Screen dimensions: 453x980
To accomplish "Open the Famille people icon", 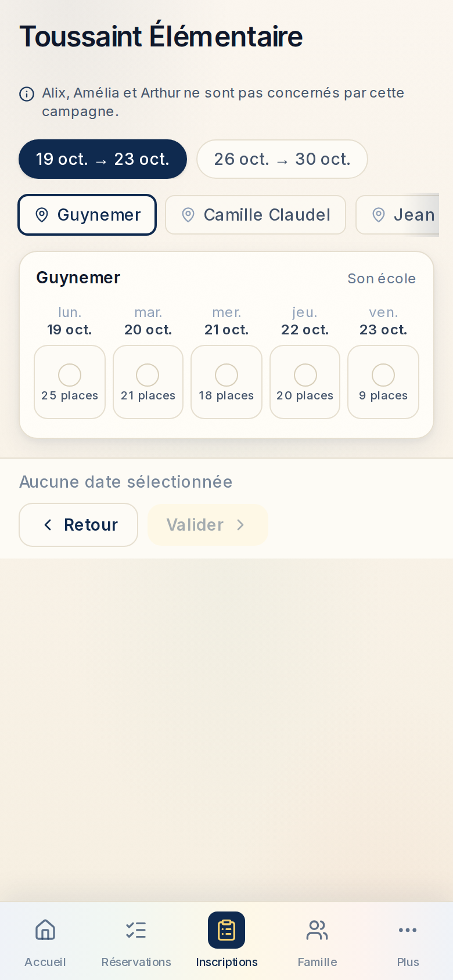I will click(x=317, y=930).
